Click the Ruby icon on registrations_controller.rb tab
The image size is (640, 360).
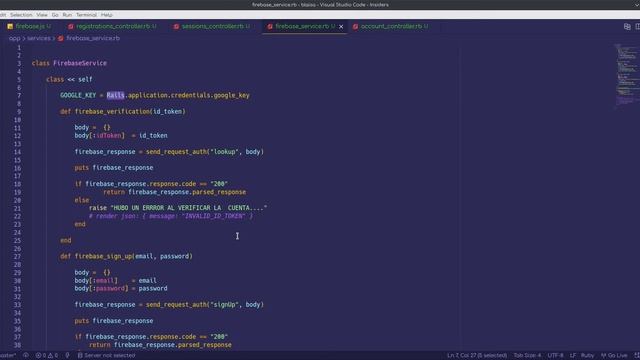click(71, 27)
